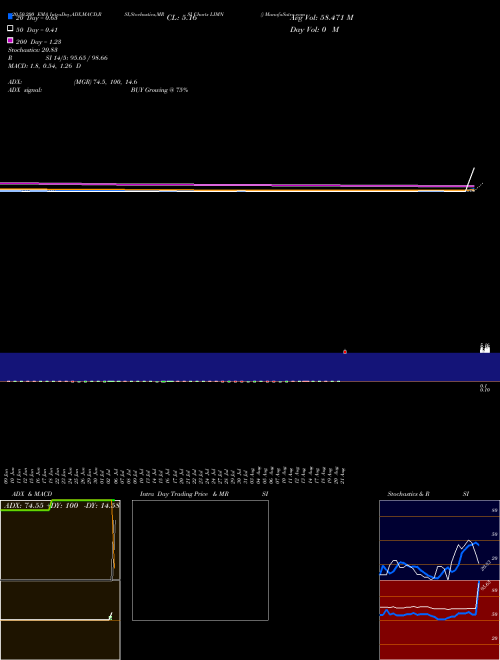Click the Stochastics & R panel title
The image size is (500, 660).
[408, 494]
